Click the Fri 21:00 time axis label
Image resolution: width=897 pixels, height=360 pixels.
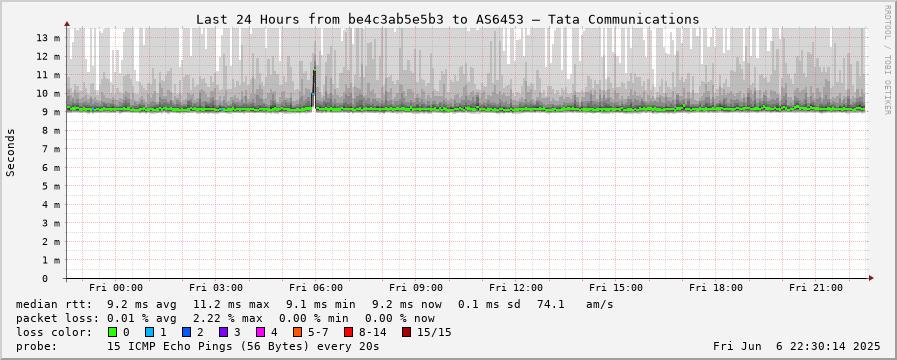coord(816,288)
